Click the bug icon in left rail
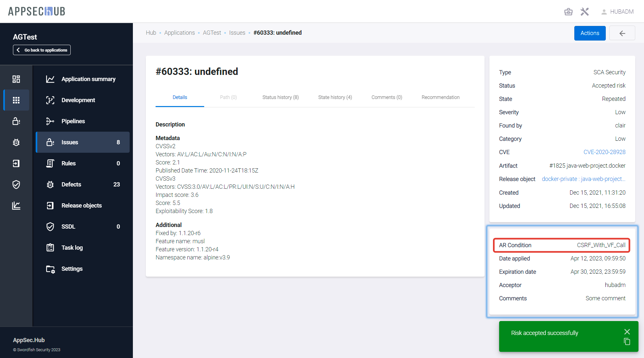Screen dimensions: 644x358 tap(16, 142)
